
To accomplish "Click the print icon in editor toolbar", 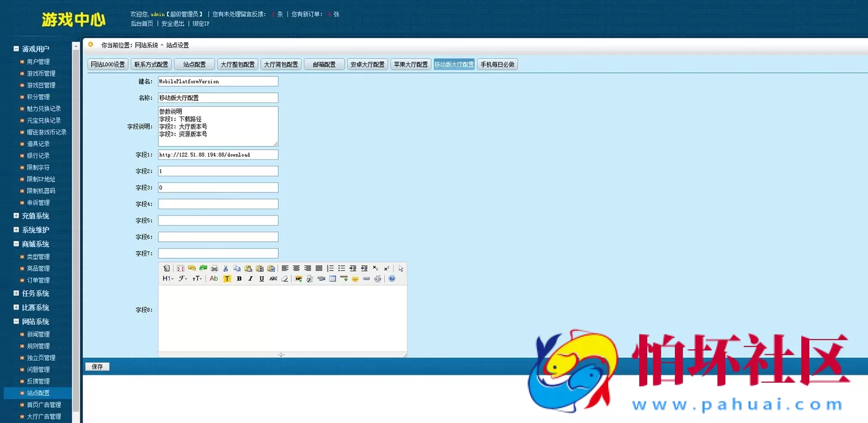I will pyautogui.click(x=214, y=268).
